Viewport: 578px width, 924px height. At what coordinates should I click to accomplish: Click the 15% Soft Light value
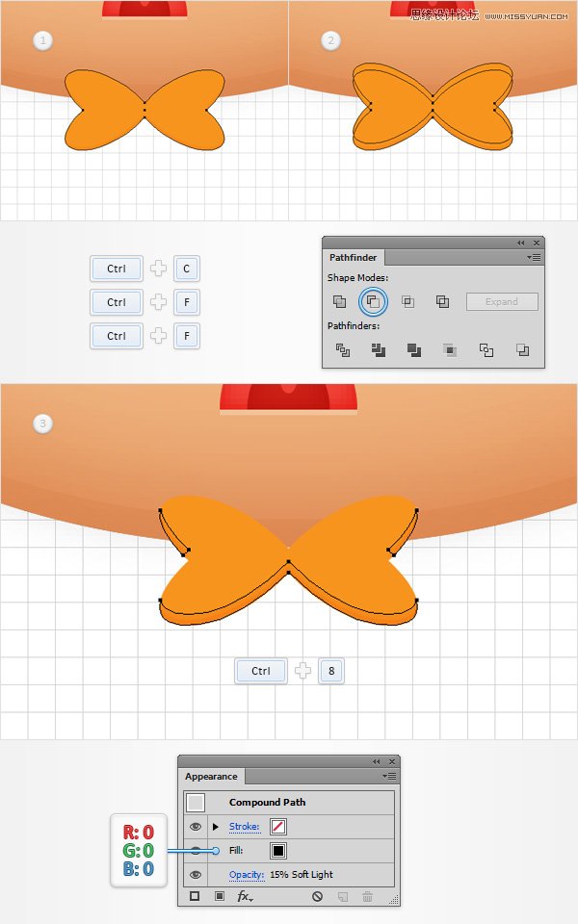pyautogui.click(x=302, y=875)
